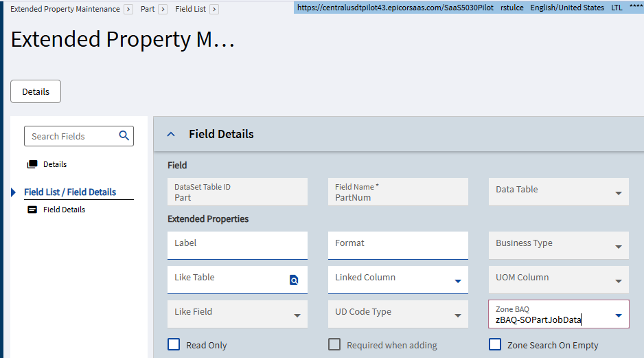This screenshot has height=358, width=644.
Task: Click the Field Details card icon in sidebar
Action: [32, 210]
